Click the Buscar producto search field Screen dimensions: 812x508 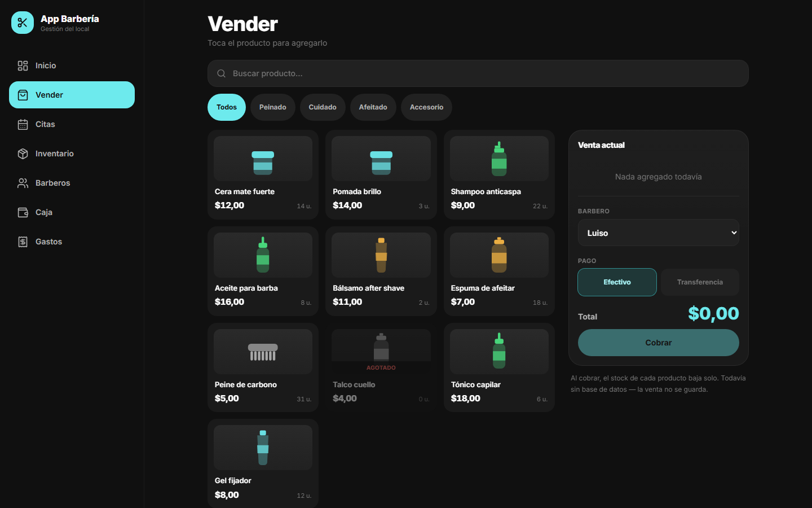pyautogui.click(x=478, y=73)
